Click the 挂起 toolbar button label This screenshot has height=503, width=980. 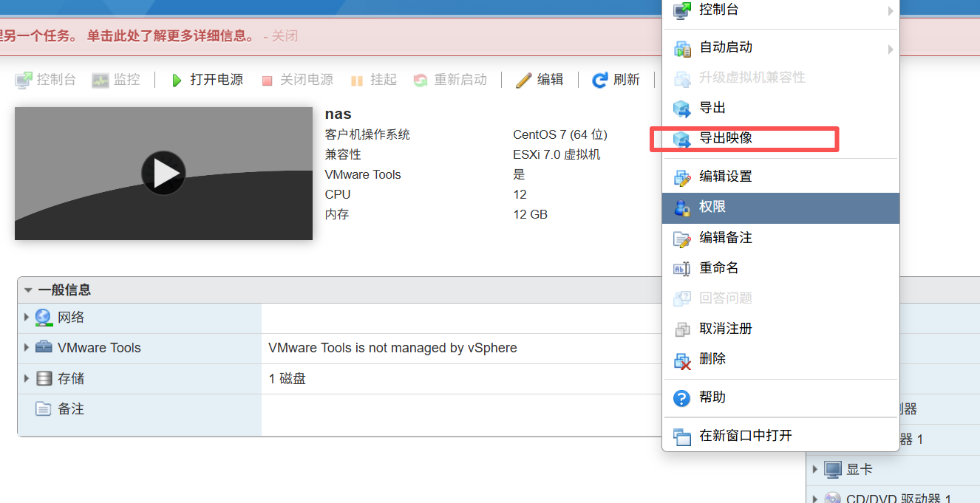[384, 80]
